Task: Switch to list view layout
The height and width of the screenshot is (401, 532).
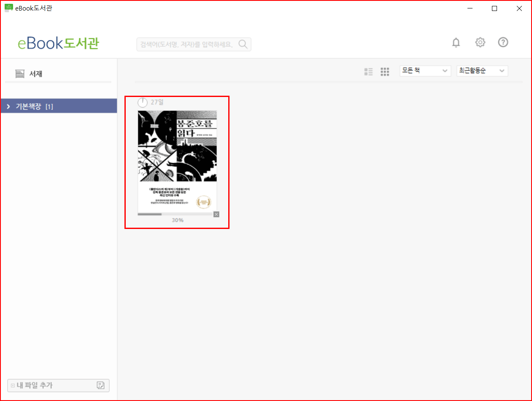Action: tap(368, 72)
